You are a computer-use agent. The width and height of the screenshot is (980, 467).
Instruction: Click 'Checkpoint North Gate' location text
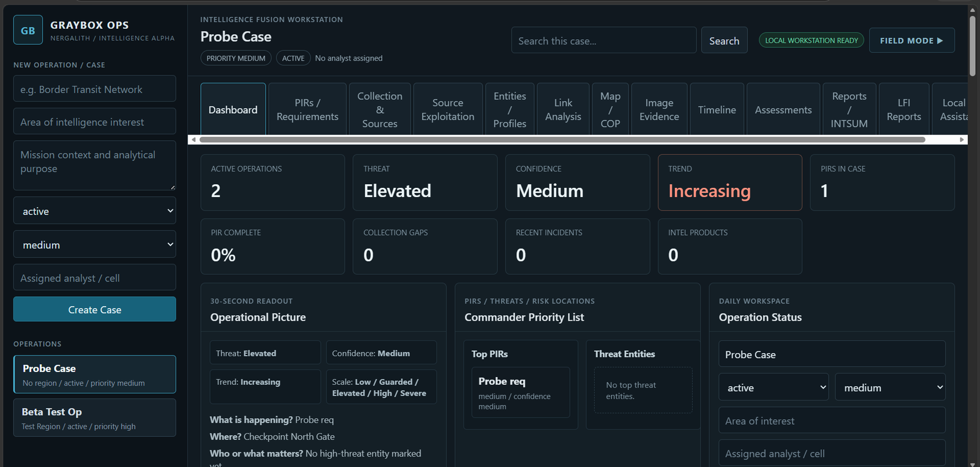click(289, 436)
